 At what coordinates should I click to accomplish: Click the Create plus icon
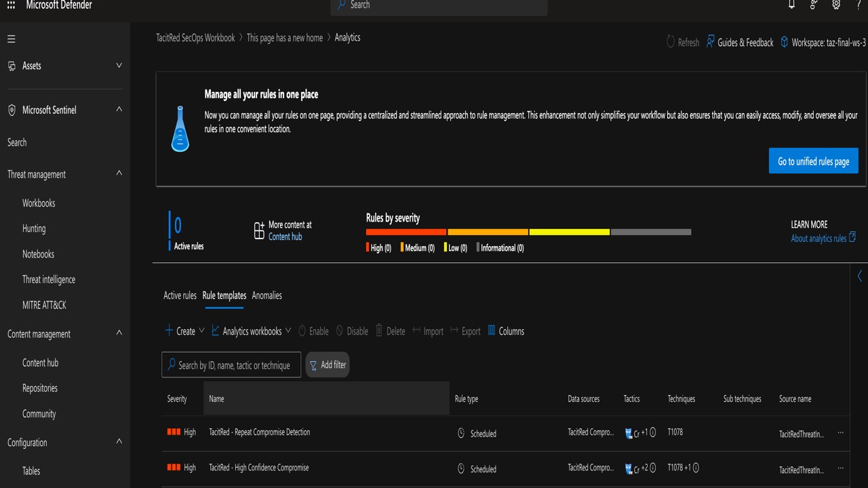pyautogui.click(x=170, y=331)
